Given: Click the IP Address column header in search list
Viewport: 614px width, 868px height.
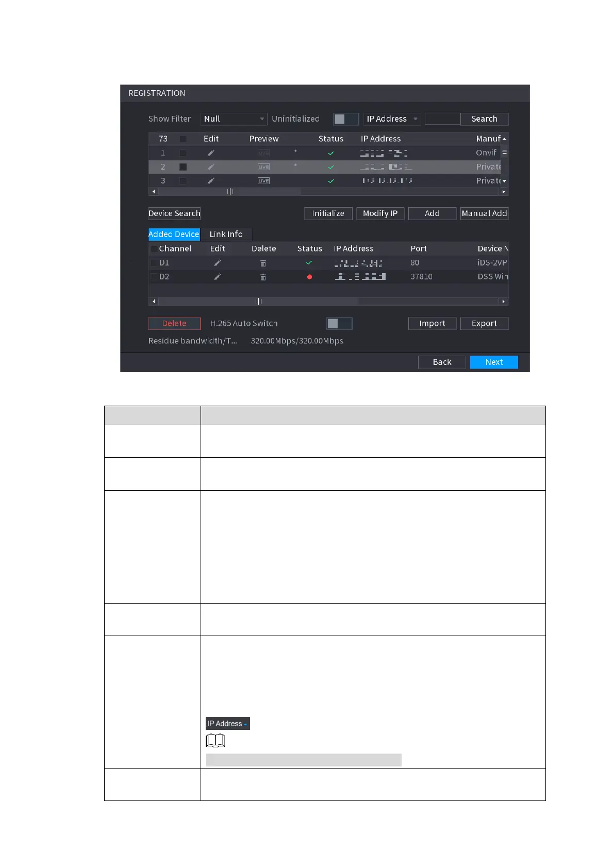Looking at the screenshot, I should click(x=381, y=139).
